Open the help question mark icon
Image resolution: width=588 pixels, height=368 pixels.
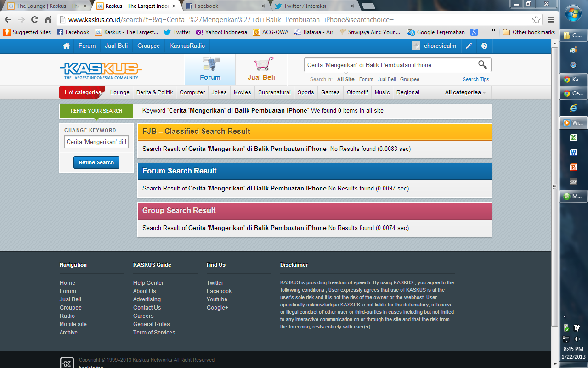(x=484, y=46)
